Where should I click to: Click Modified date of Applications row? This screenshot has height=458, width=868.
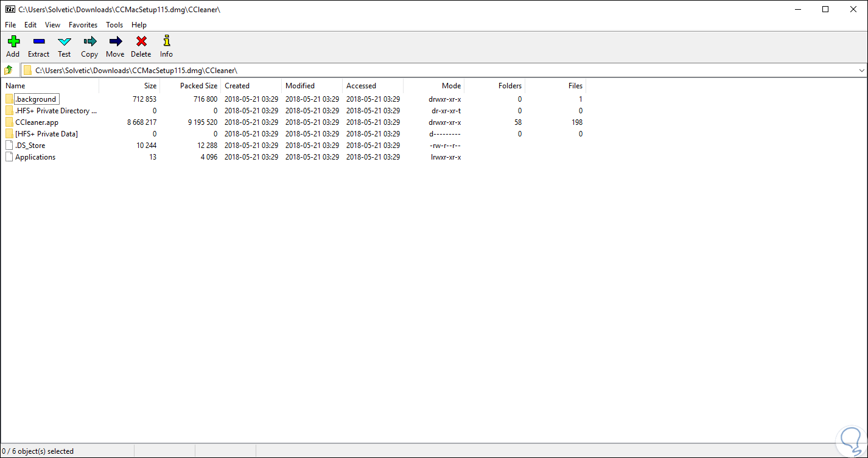tap(312, 157)
